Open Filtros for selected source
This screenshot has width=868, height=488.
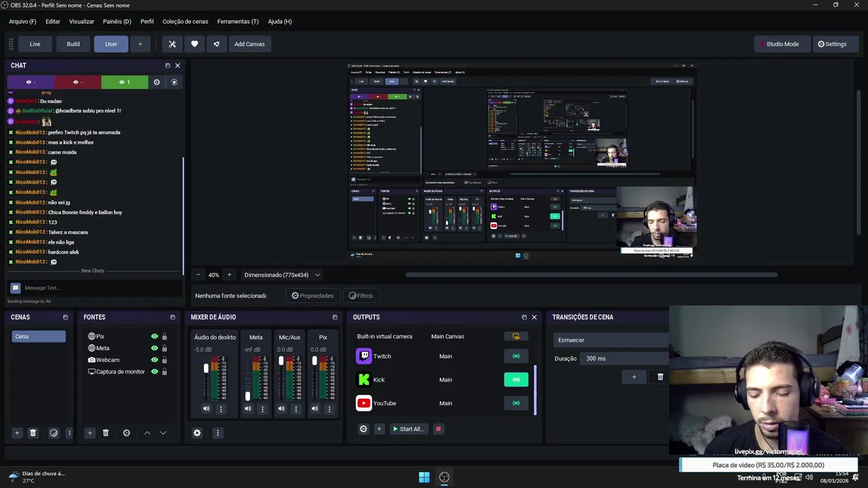361,296
